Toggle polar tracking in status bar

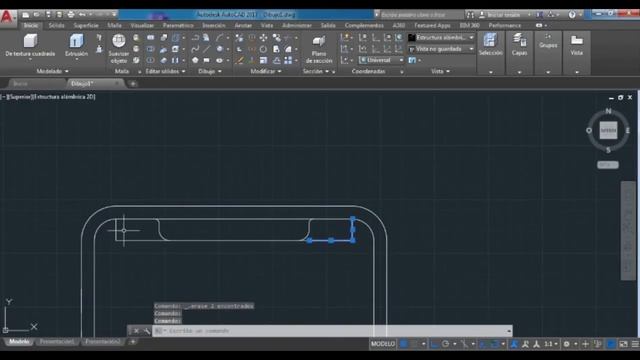click(x=445, y=344)
